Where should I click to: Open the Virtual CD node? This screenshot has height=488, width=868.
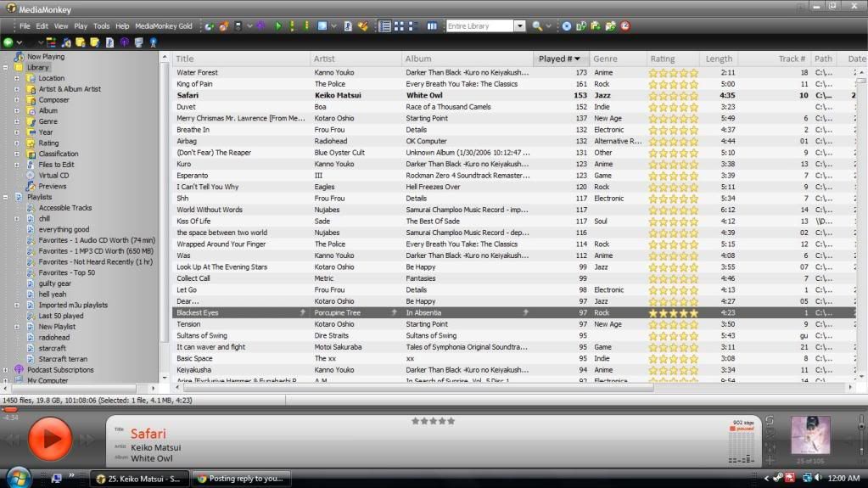[x=53, y=176]
